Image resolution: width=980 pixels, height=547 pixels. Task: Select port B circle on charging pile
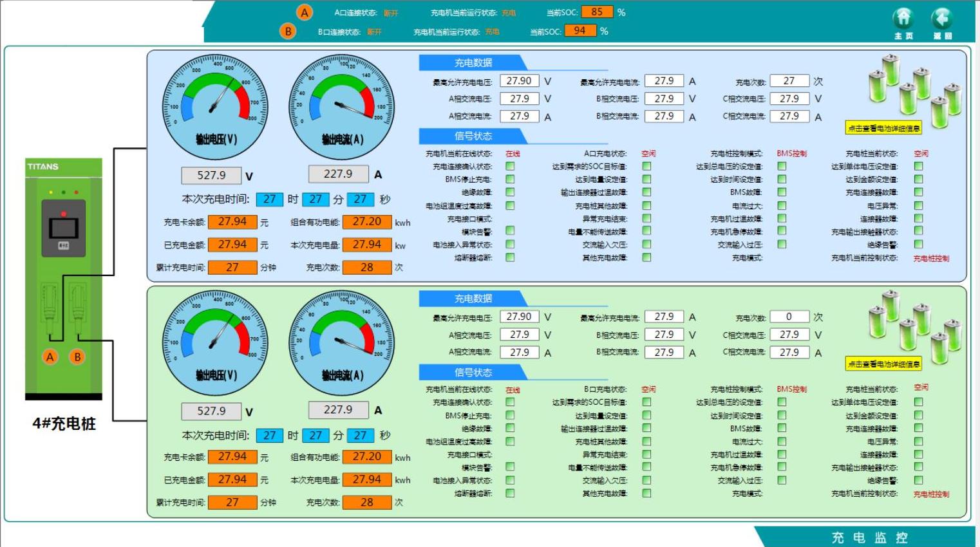(x=77, y=357)
